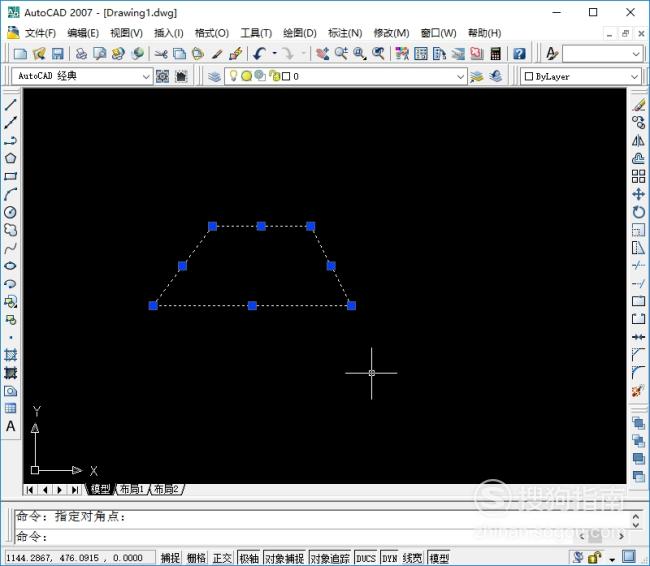Select the Line tool

(x=10, y=105)
